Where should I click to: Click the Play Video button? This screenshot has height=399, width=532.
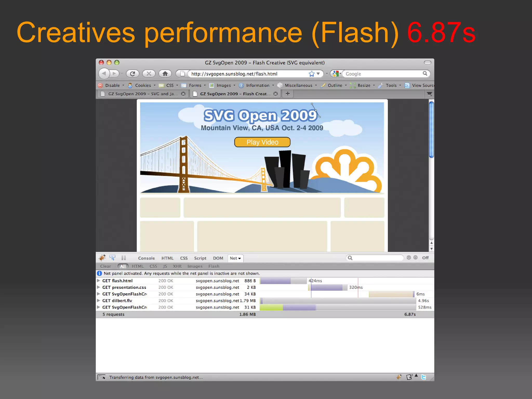point(262,142)
